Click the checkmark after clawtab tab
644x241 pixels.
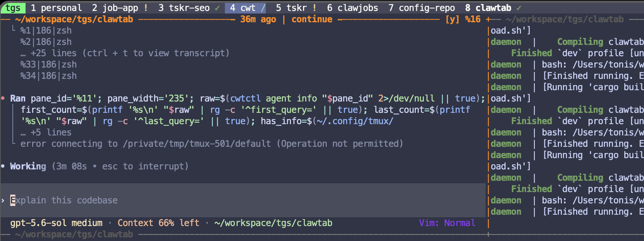click(x=519, y=8)
